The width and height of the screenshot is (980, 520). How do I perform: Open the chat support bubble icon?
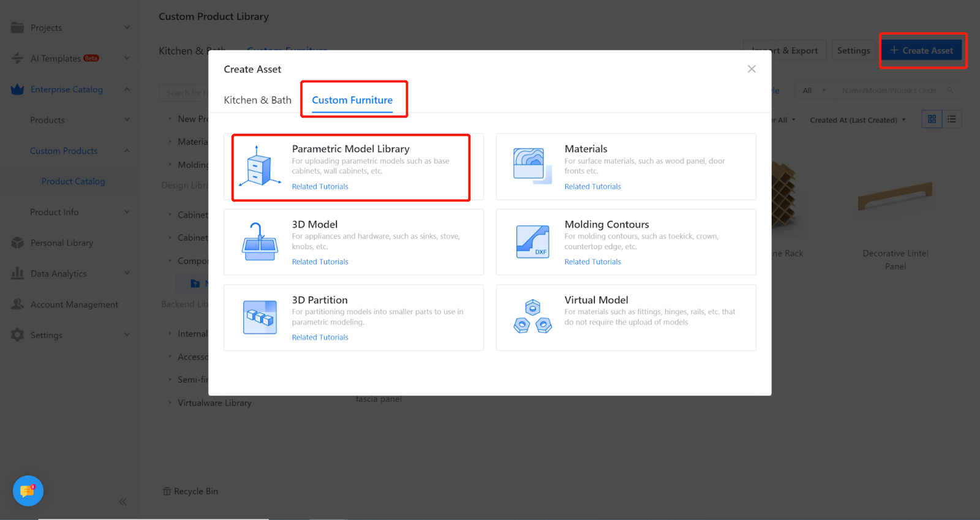pyautogui.click(x=28, y=491)
